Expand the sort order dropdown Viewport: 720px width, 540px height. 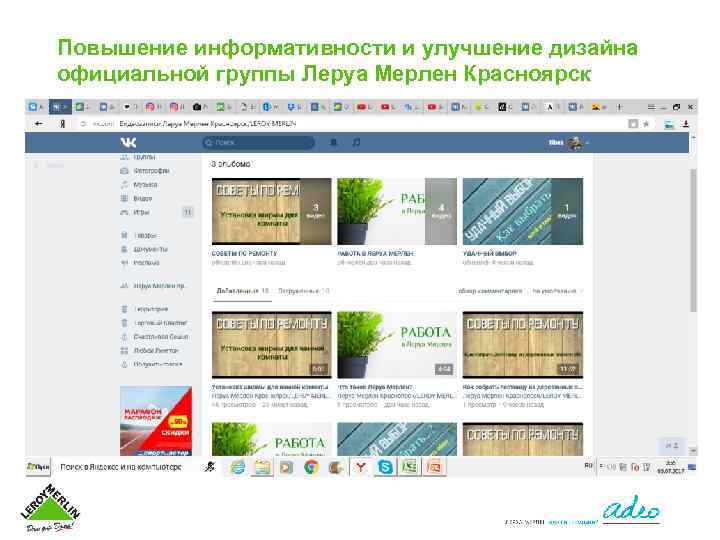(x=557, y=291)
